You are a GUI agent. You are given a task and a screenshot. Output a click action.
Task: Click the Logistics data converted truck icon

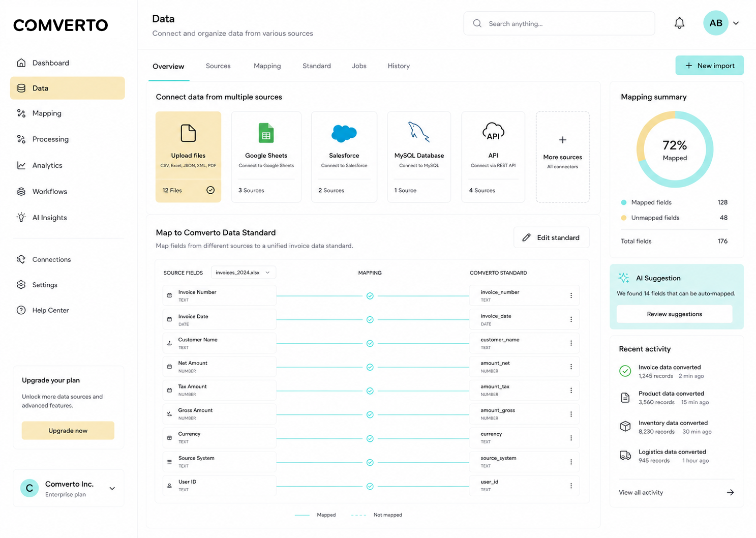[x=625, y=456]
